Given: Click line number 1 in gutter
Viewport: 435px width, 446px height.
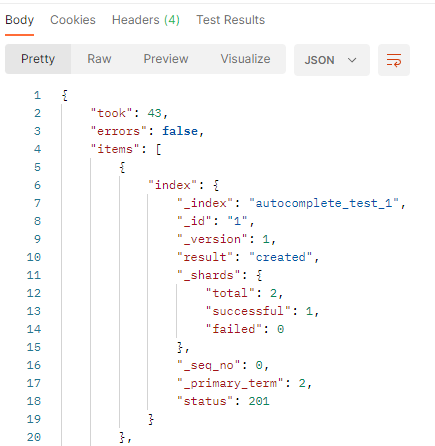Looking at the screenshot, I should click(37, 95).
